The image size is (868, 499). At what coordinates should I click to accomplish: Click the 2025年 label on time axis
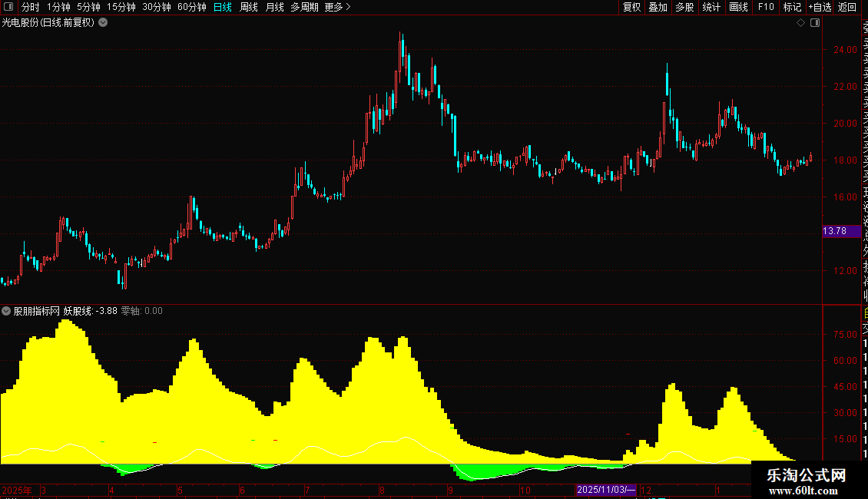click(x=17, y=490)
